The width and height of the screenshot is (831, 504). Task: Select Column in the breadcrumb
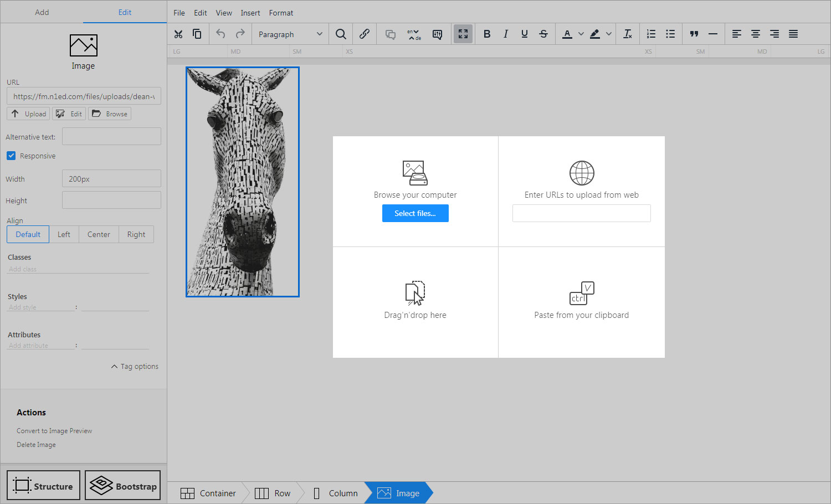[x=335, y=493]
